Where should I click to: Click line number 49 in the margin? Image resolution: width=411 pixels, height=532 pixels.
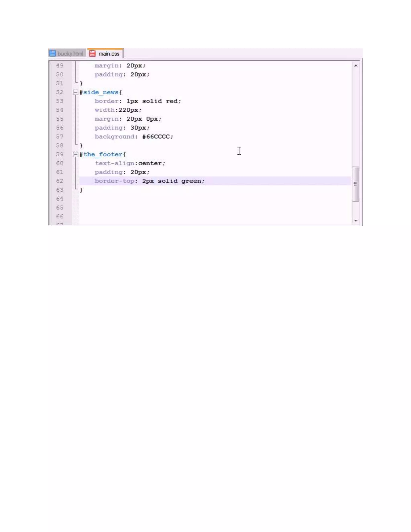[x=60, y=66]
